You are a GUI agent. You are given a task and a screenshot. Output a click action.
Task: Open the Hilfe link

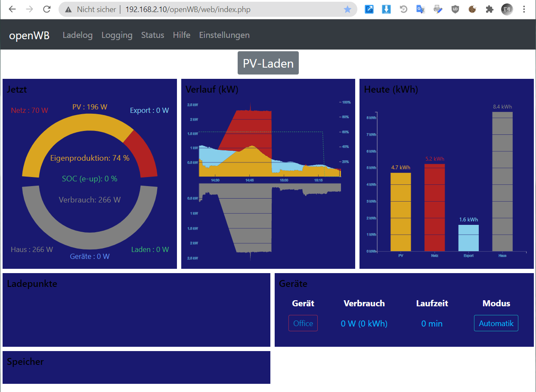181,35
